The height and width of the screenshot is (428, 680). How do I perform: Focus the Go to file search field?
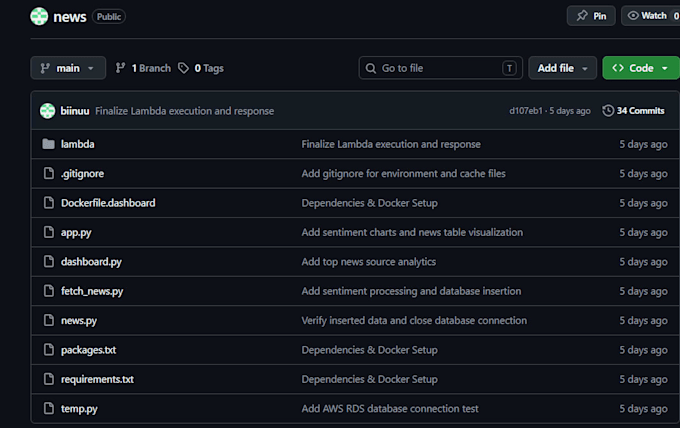pos(441,68)
